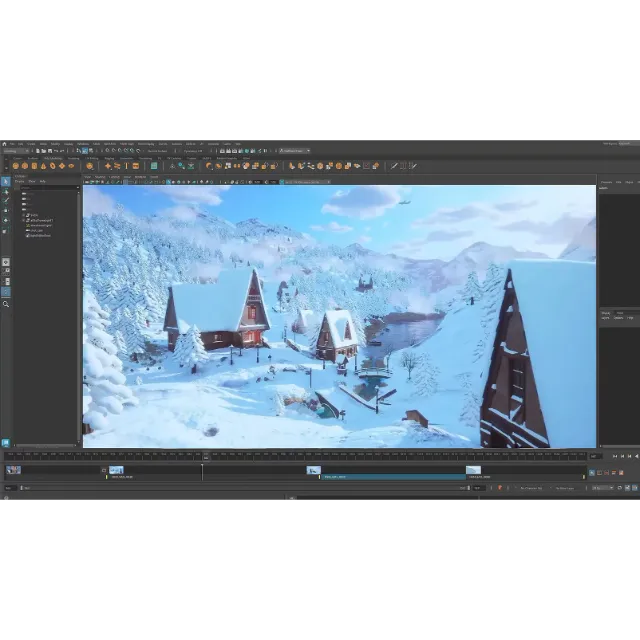Open the viewport view transform dropdown
The width and height of the screenshot is (640, 640).
[x=308, y=182]
